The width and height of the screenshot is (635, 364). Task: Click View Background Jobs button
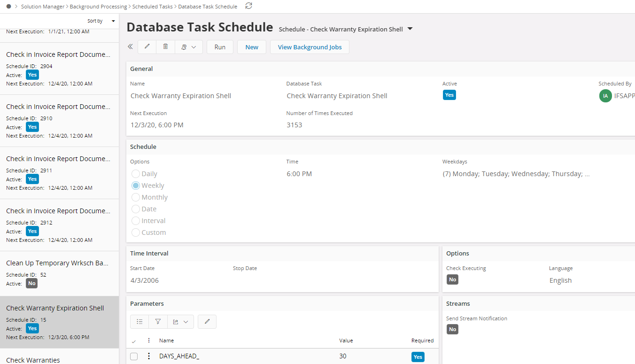pyautogui.click(x=310, y=47)
